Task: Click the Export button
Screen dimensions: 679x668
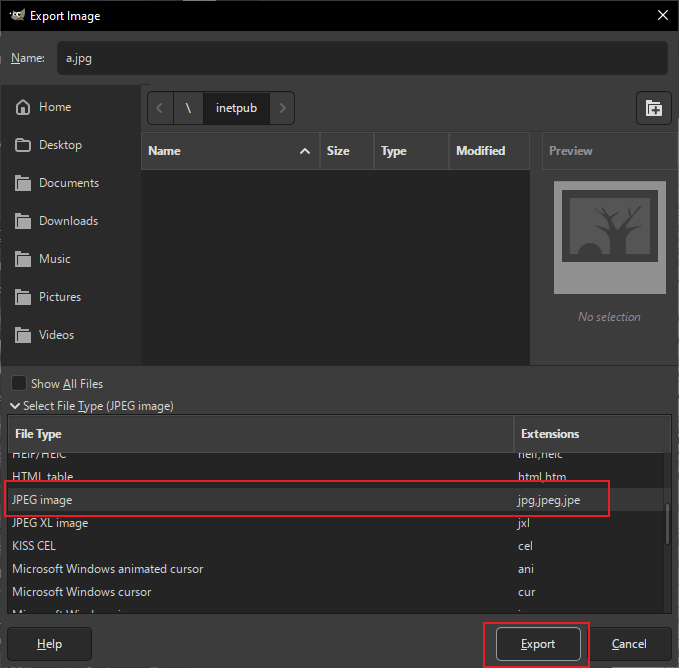Action: click(537, 644)
